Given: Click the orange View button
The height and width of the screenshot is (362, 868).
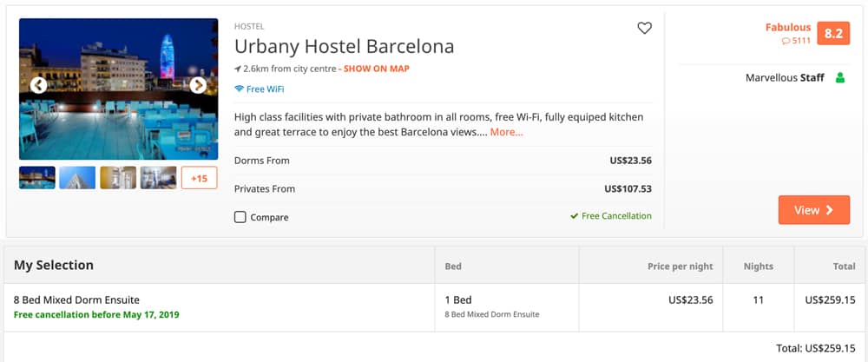Looking at the screenshot, I should click(814, 210).
